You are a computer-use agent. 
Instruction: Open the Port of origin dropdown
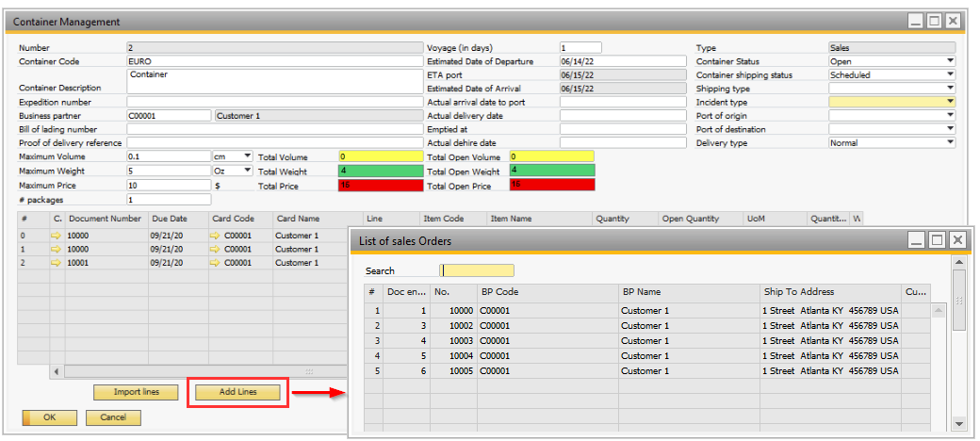(951, 116)
